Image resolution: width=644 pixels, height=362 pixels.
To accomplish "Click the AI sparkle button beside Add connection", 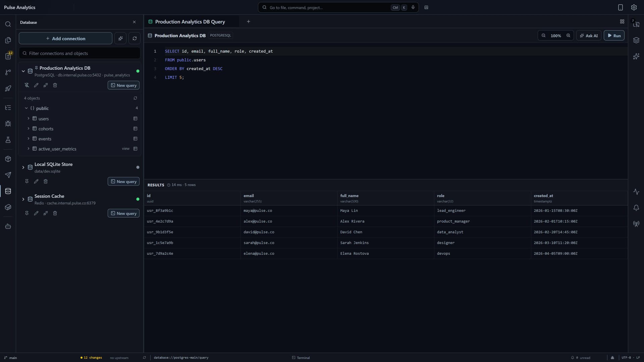I will click(x=120, y=39).
